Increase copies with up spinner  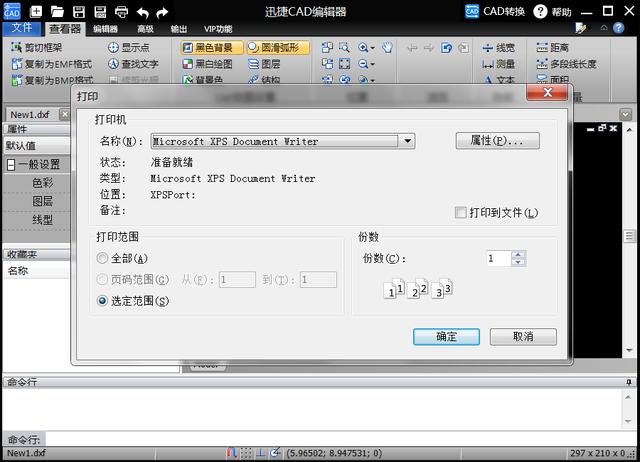tap(518, 254)
